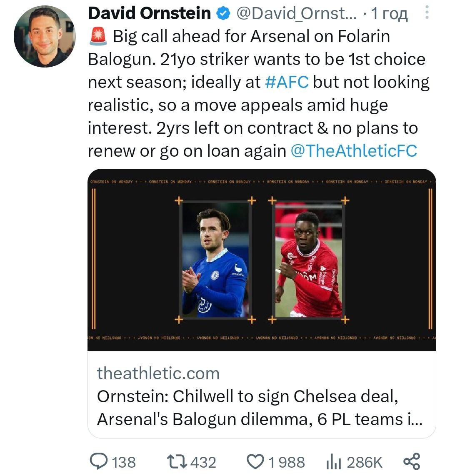This screenshot has width=450, height=476.
Task: Click the blue verified badge
Action: tap(224, 14)
